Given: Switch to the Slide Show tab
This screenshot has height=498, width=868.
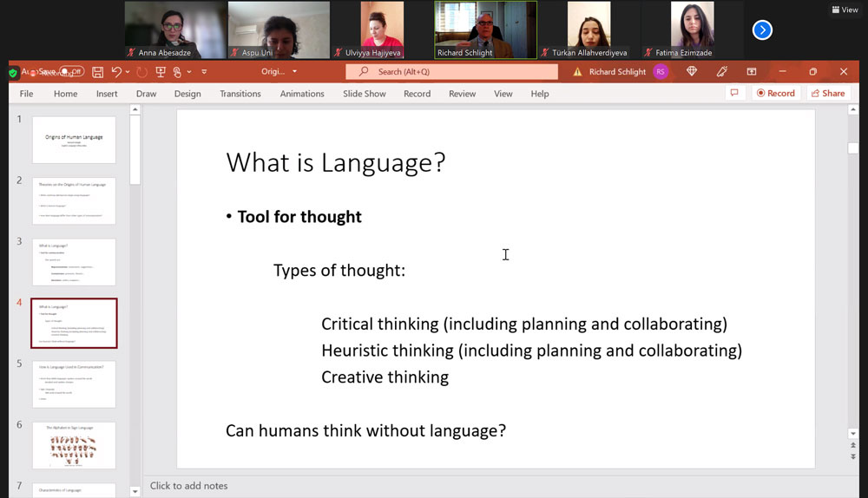Looking at the screenshot, I should tap(364, 94).
